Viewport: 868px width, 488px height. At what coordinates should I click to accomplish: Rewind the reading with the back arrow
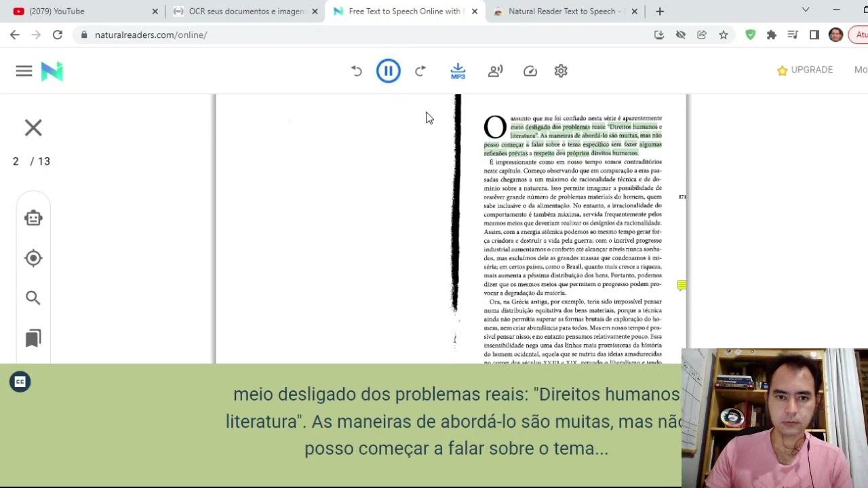(356, 70)
